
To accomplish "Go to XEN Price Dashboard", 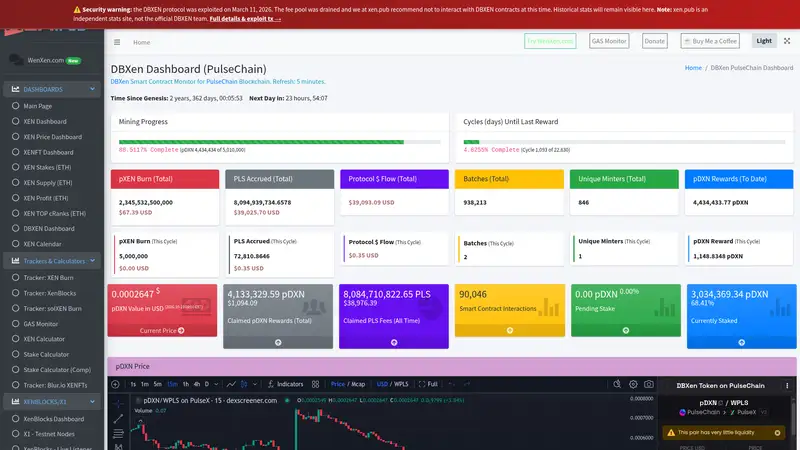I will [x=52, y=137].
